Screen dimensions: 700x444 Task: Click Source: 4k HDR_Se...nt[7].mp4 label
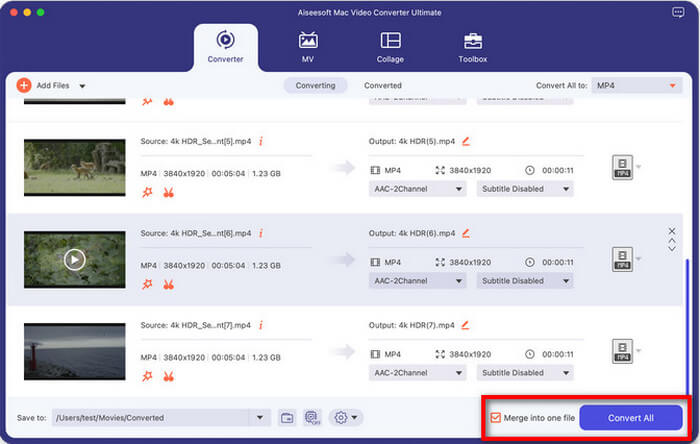196,325
